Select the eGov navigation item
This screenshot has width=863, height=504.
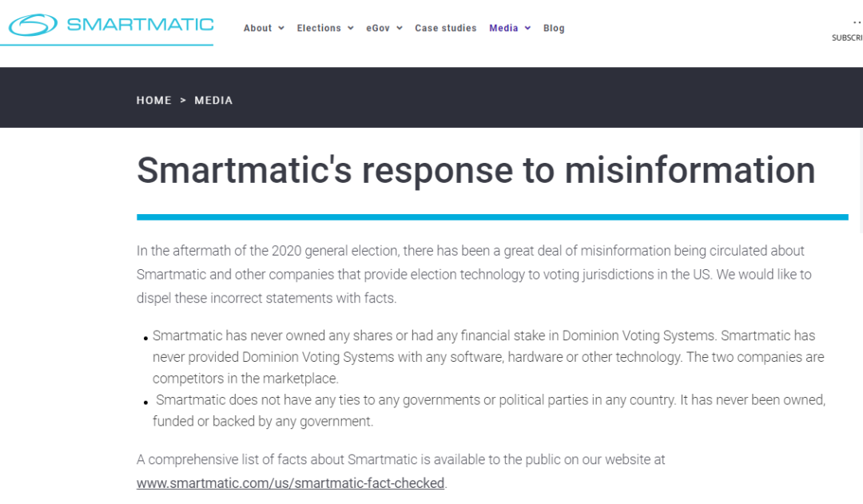(377, 28)
